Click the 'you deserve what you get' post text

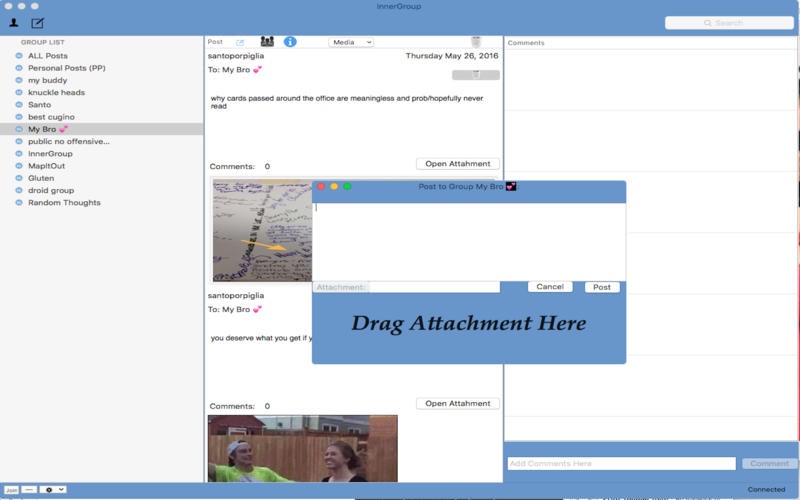click(261, 338)
